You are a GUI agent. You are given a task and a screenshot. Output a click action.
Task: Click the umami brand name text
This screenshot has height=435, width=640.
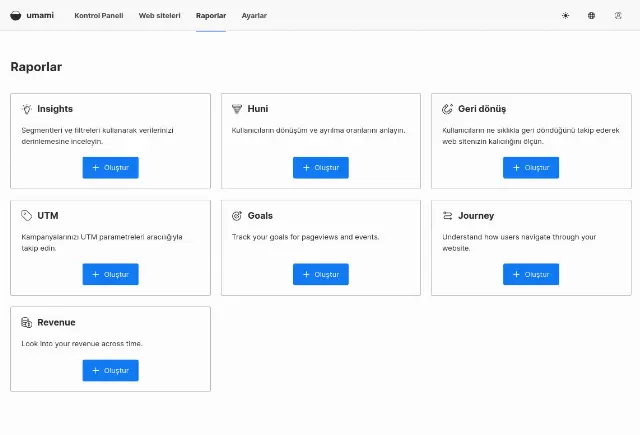40,16
